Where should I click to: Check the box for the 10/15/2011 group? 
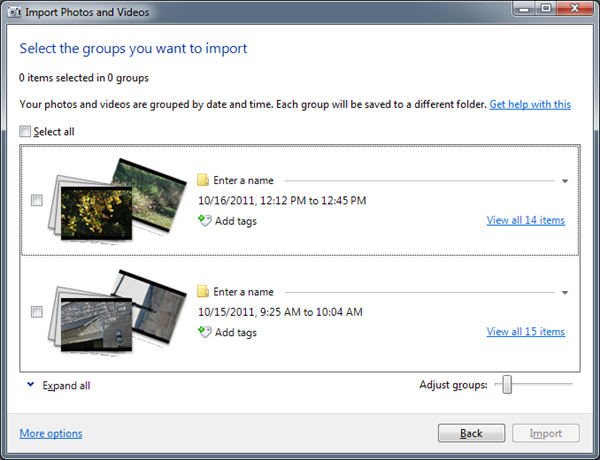tap(37, 312)
